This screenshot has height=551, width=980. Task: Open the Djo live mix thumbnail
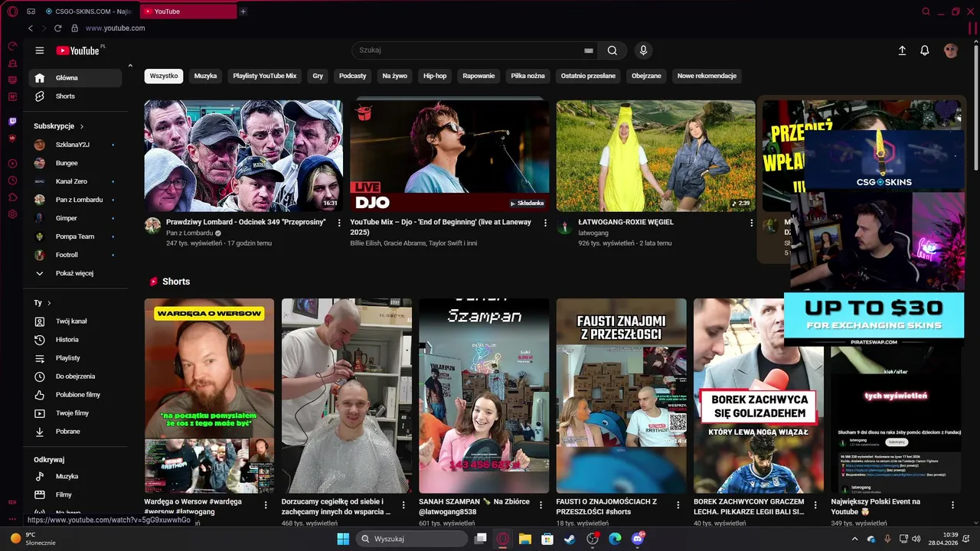tap(449, 156)
